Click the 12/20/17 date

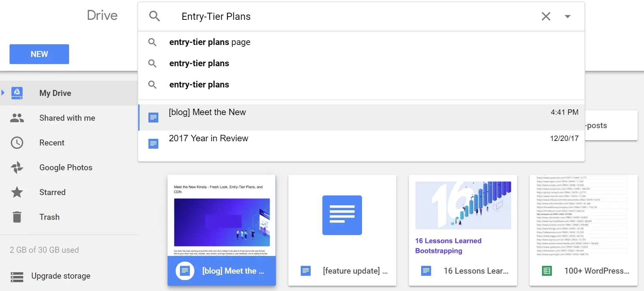click(564, 138)
